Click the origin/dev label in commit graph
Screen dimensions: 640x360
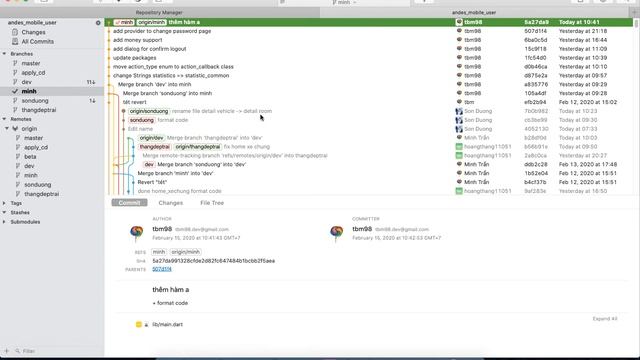[151, 138]
